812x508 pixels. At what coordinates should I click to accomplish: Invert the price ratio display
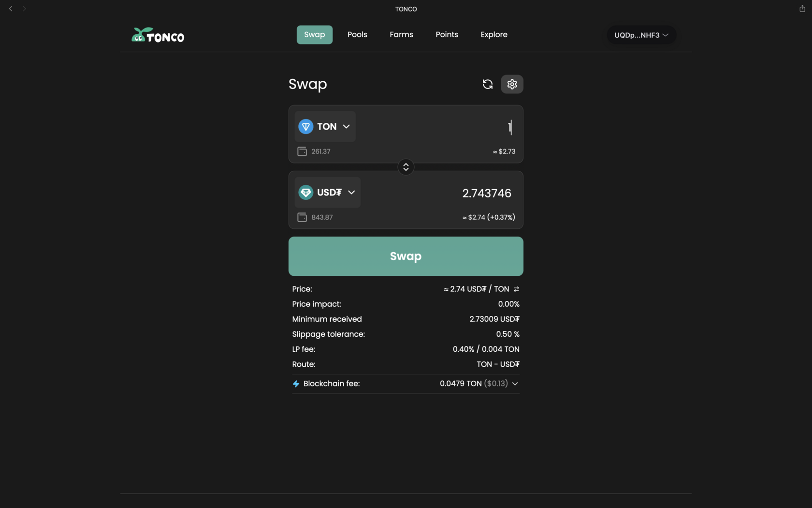[x=516, y=289]
